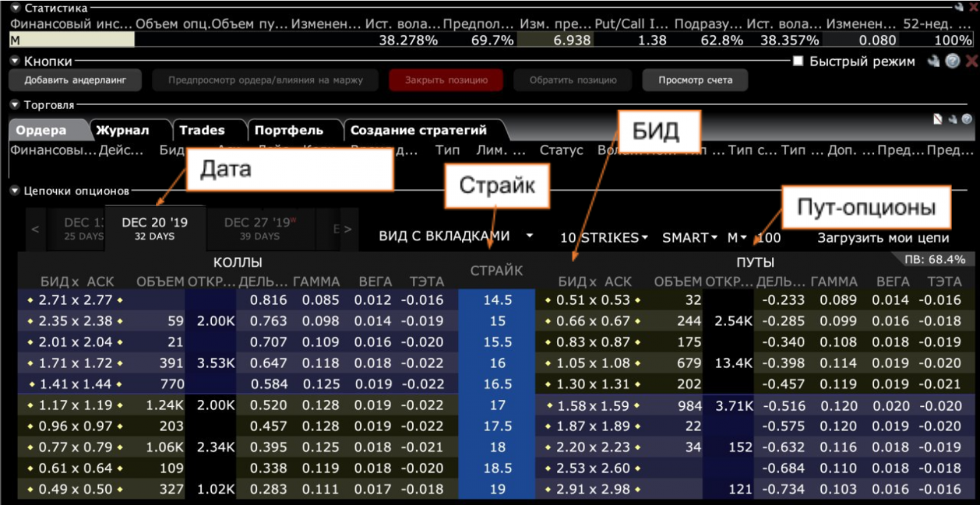Open the M trading class dropdown

click(x=737, y=238)
